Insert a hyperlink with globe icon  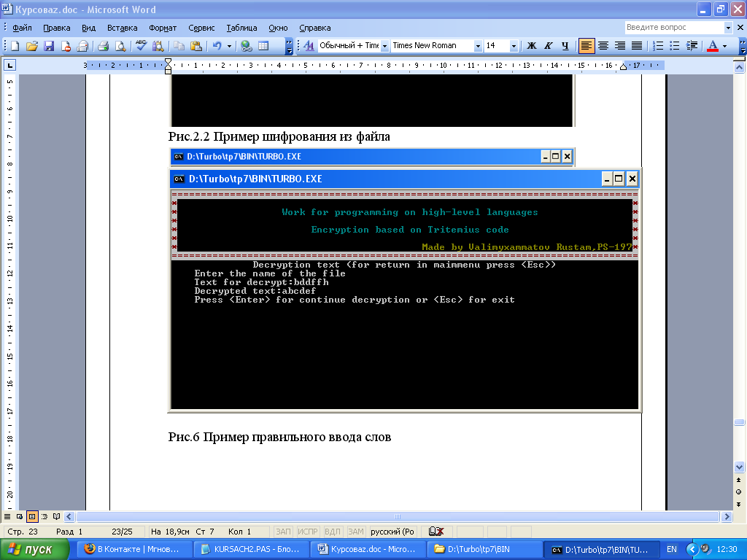point(246,46)
